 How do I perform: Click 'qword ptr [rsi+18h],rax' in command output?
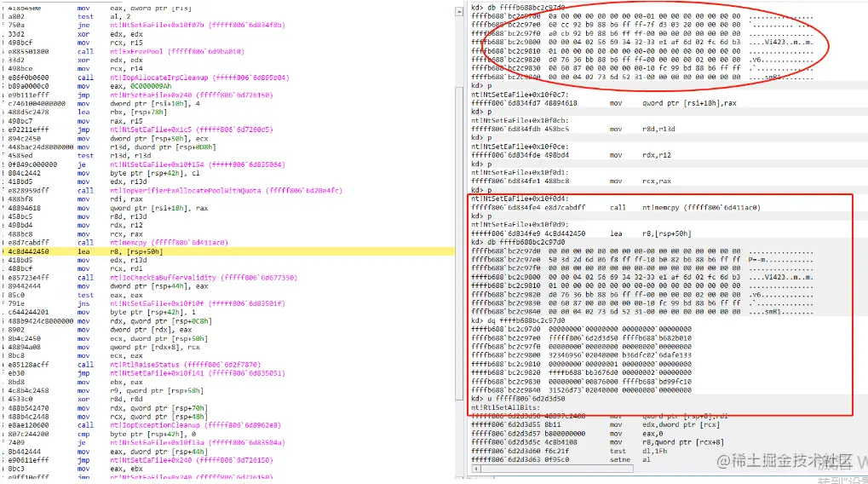[x=689, y=103]
